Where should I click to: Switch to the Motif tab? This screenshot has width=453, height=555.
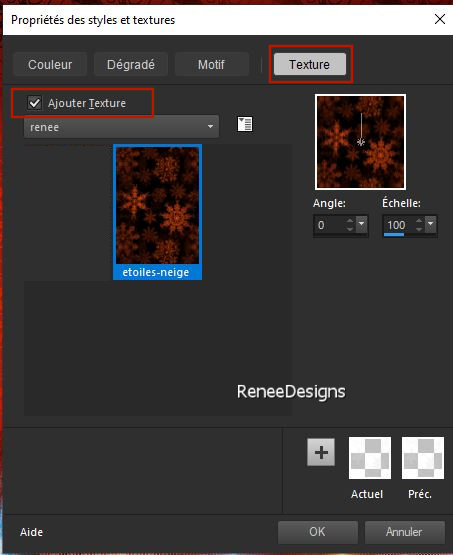tap(211, 64)
